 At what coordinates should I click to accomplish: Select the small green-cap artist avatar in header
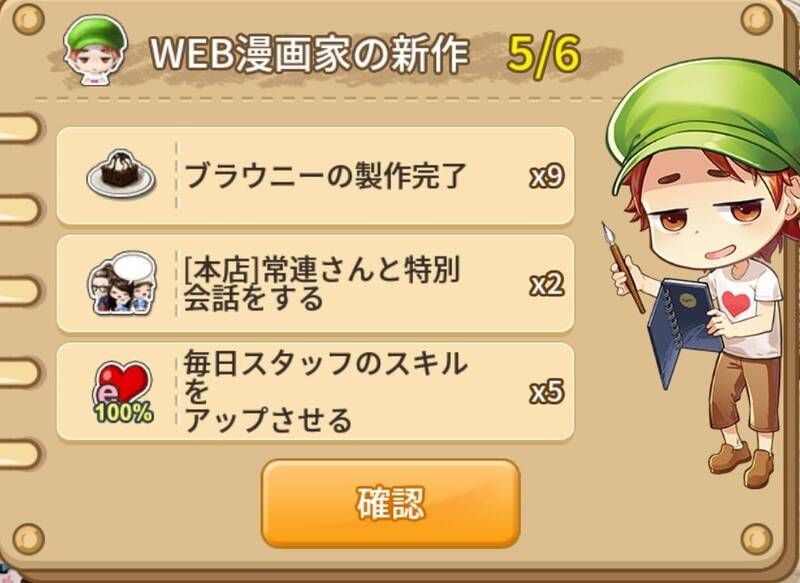pyautogui.click(x=95, y=50)
